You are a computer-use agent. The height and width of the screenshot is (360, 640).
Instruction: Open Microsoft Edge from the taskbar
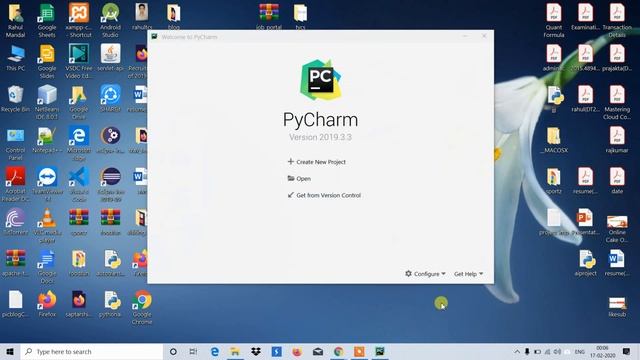(x=214, y=351)
